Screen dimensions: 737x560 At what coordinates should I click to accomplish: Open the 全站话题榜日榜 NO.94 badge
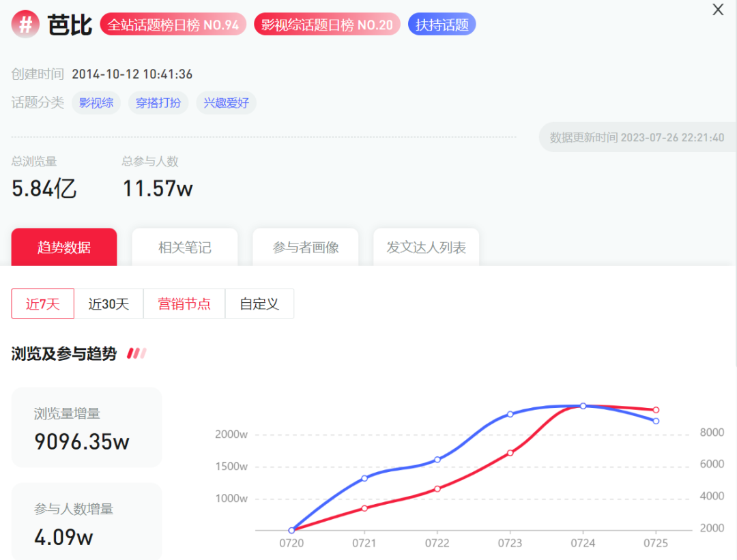pyautogui.click(x=173, y=25)
